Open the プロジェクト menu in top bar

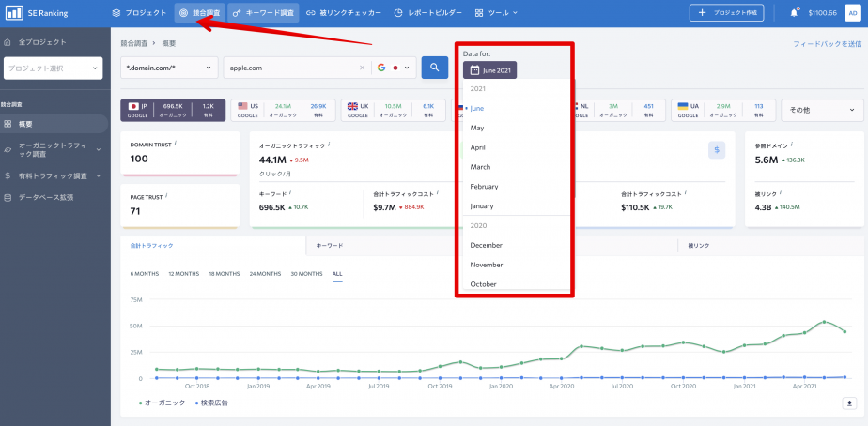pos(138,13)
